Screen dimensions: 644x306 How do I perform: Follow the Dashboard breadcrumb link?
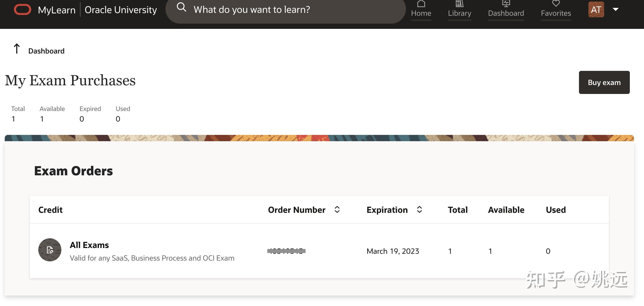46,51
